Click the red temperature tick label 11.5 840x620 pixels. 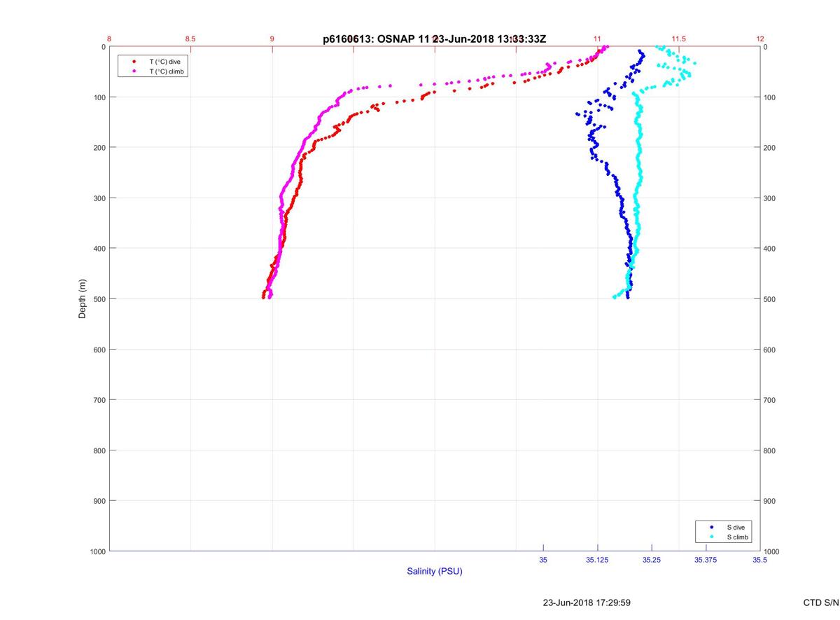click(x=678, y=39)
